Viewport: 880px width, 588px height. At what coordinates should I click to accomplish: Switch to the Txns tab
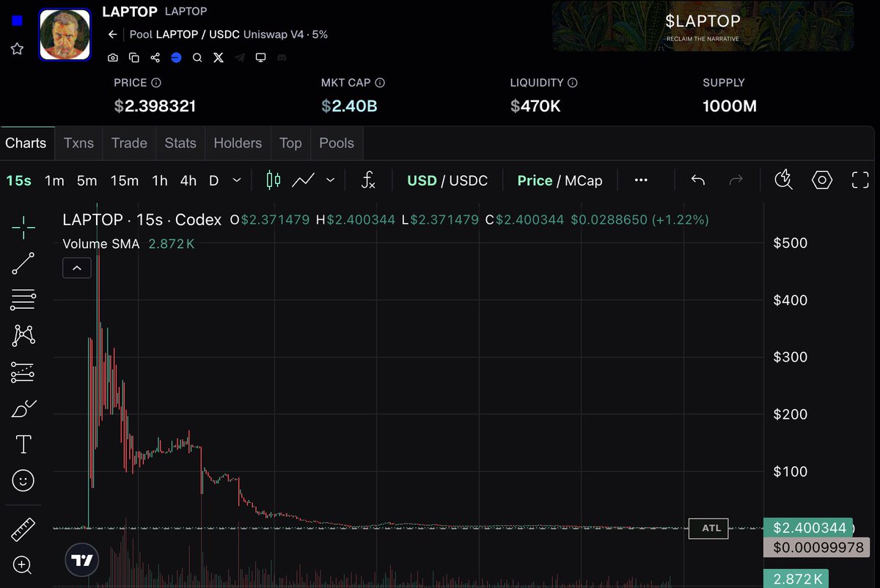(78, 143)
